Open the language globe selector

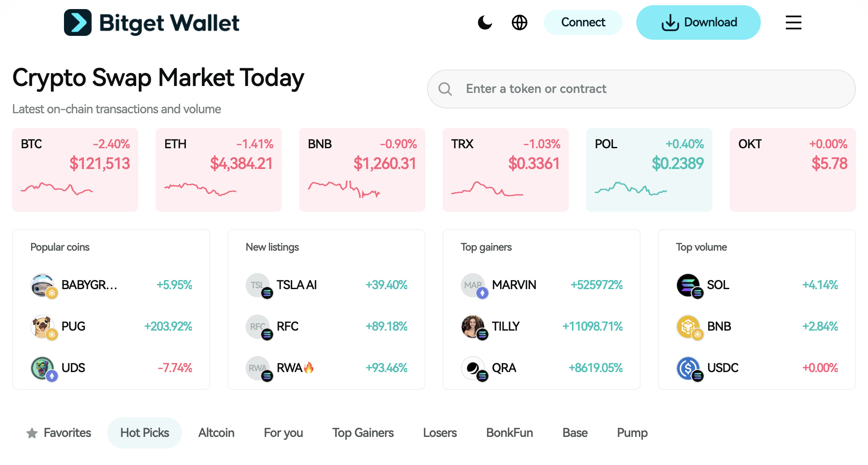coord(519,22)
